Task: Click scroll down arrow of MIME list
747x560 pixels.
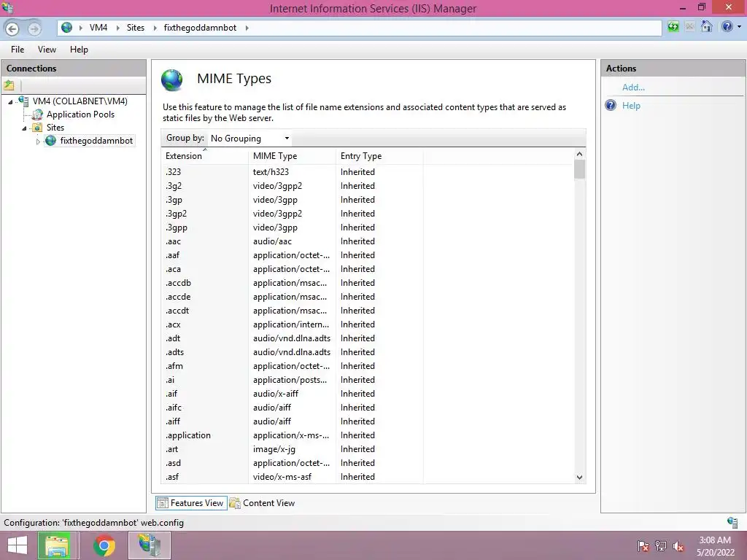Action: point(579,477)
